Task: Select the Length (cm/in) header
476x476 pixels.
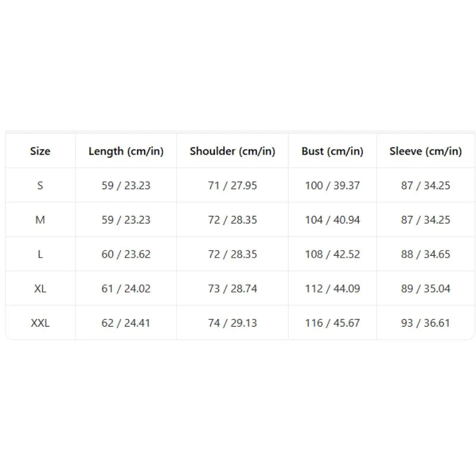Action: pyautogui.click(x=126, y=151)
